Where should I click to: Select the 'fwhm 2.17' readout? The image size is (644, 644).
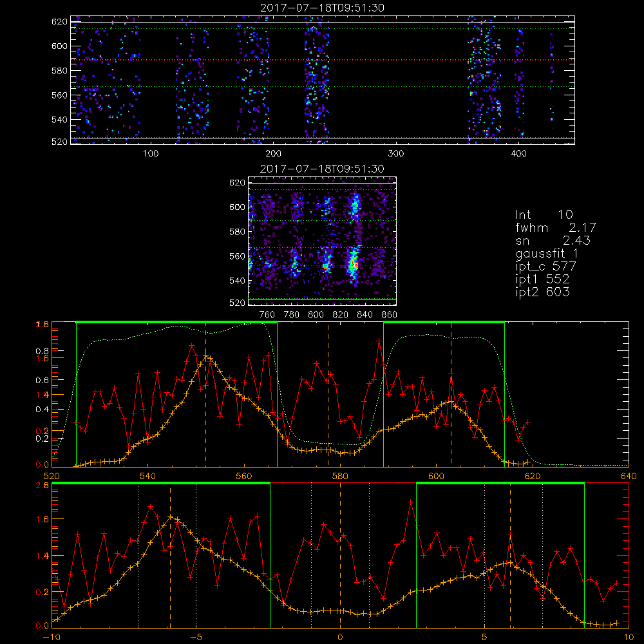click(x=555, y=227)
